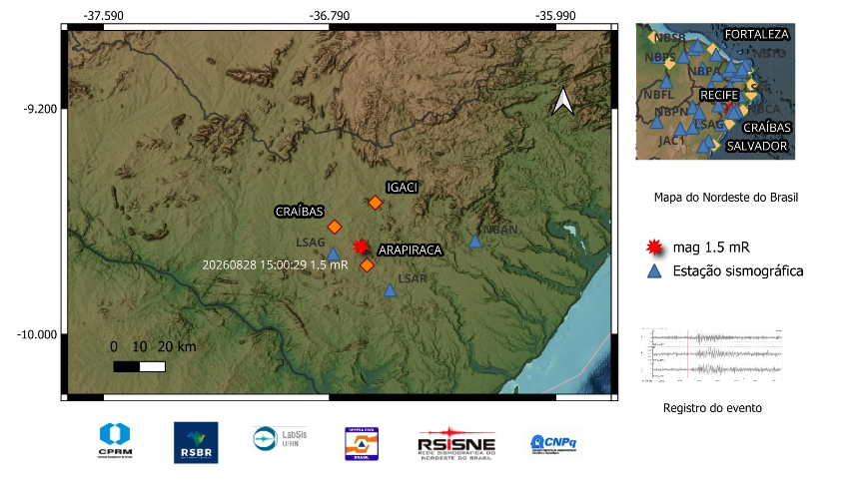Click the red star in the legend
The width and height of the screenshot is (849, 504).
click(x=654, y=248)
